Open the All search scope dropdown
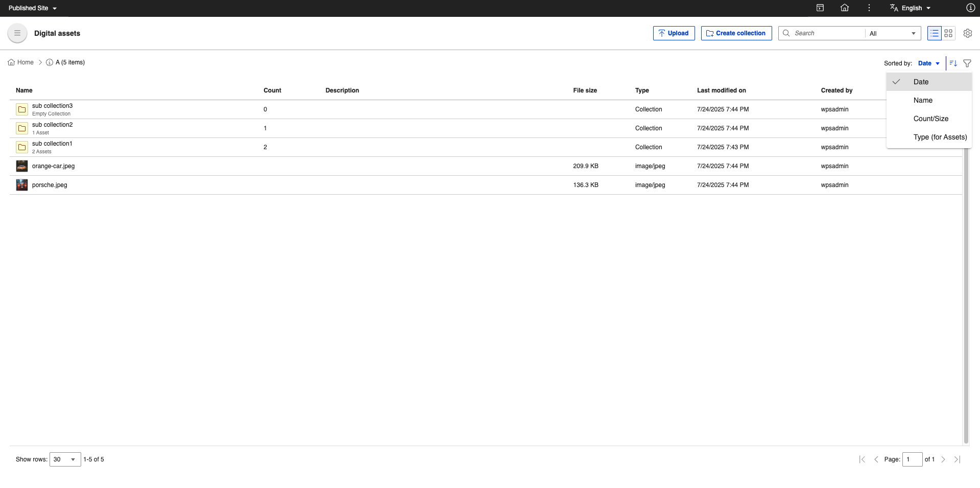 [x=892, y=33]
